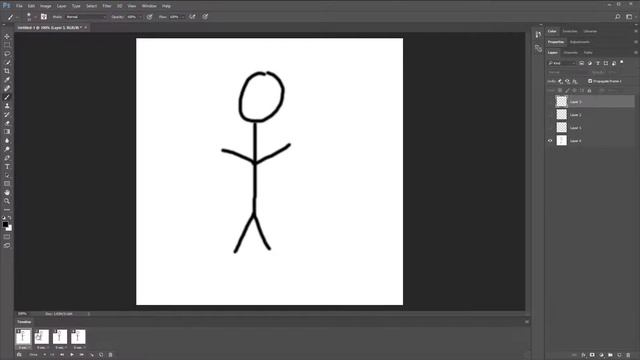Swap foreground and background colors
The width and height of the screenshot is (640, 360).
click(10, 218)
